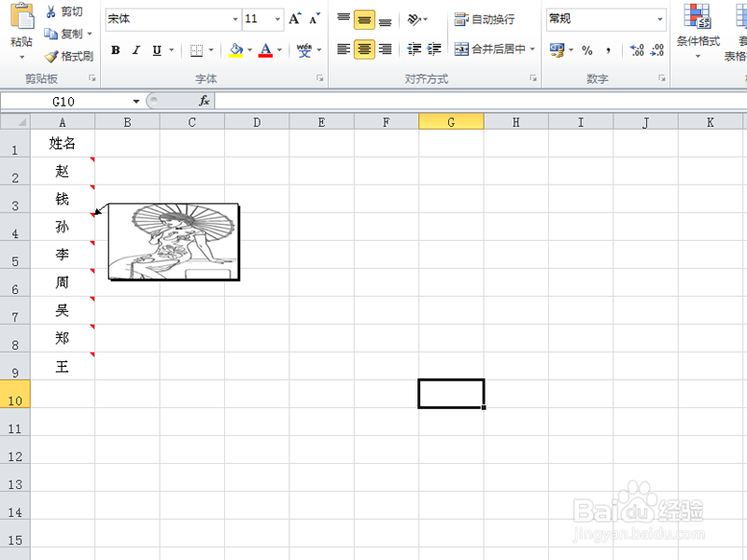
Task: Toggle align text left
Action: (x=344, y=49)
